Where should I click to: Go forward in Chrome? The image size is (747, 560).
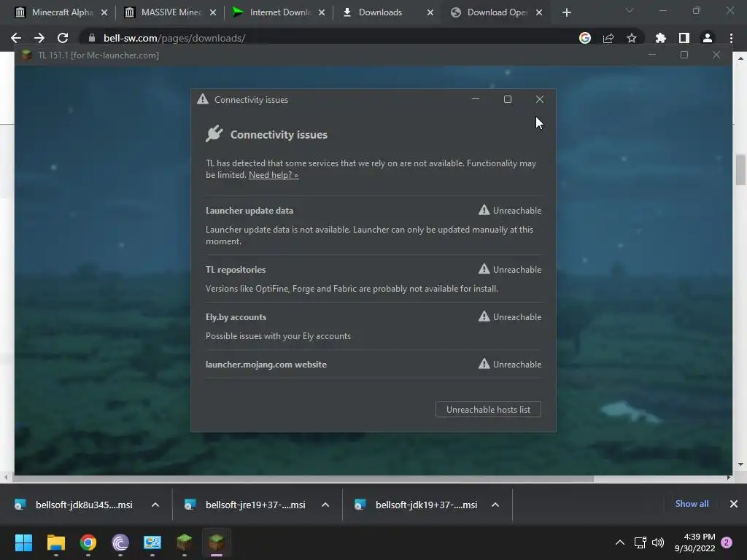(39, 38)
